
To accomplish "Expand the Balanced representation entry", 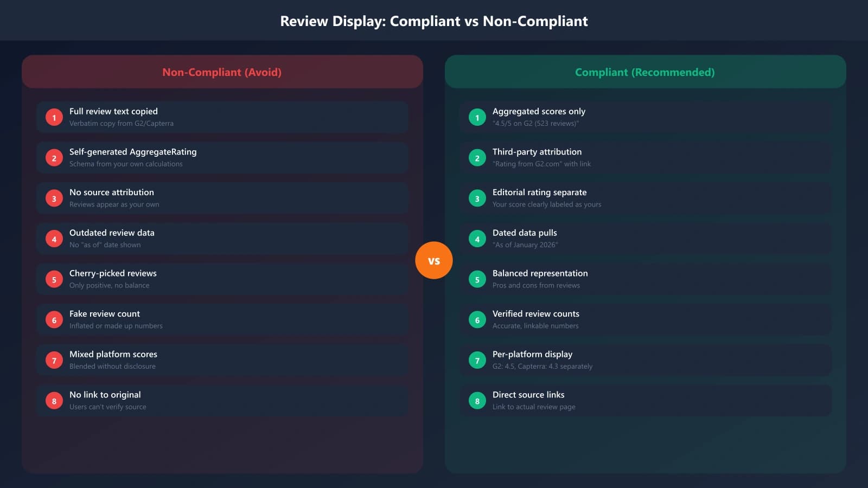I will 645,279.
